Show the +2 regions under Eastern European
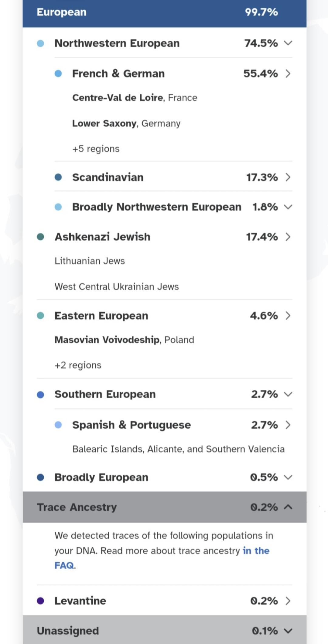328x644 pixels. pyautogui.click(x=78, y=365)
